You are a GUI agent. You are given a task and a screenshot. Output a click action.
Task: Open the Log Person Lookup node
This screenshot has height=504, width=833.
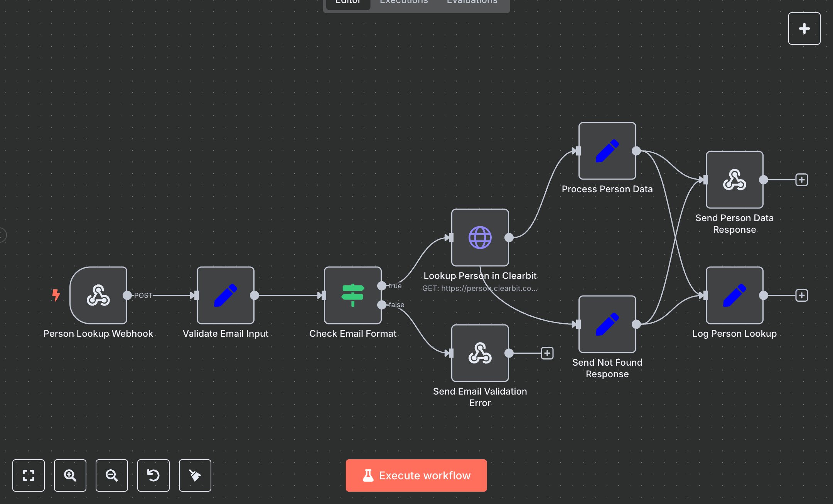734,295
